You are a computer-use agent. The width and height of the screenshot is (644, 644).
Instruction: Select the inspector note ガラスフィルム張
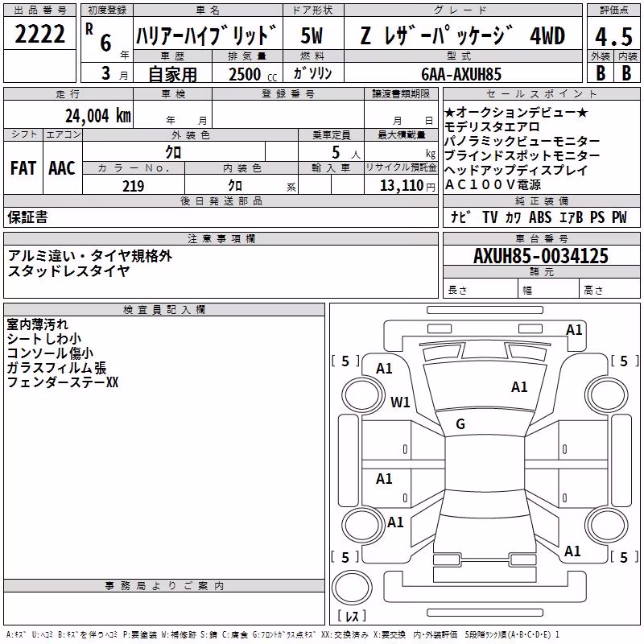click(56, 368)
